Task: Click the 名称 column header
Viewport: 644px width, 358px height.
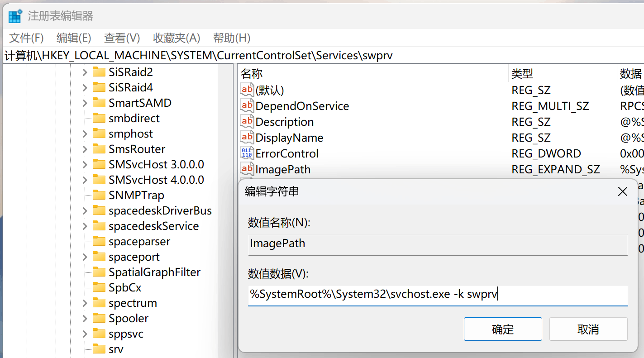Action: (x=373, y=73)
